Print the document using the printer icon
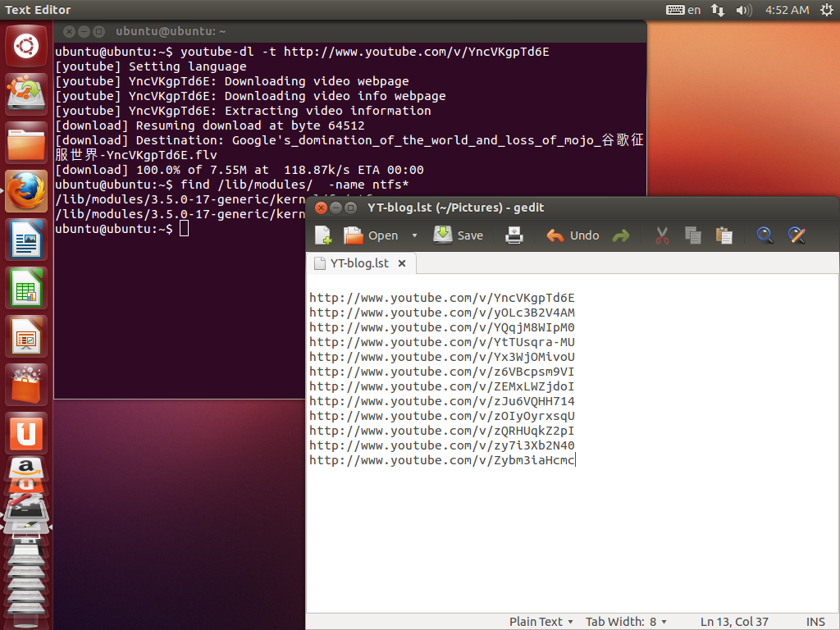 (x=514, y=235)
